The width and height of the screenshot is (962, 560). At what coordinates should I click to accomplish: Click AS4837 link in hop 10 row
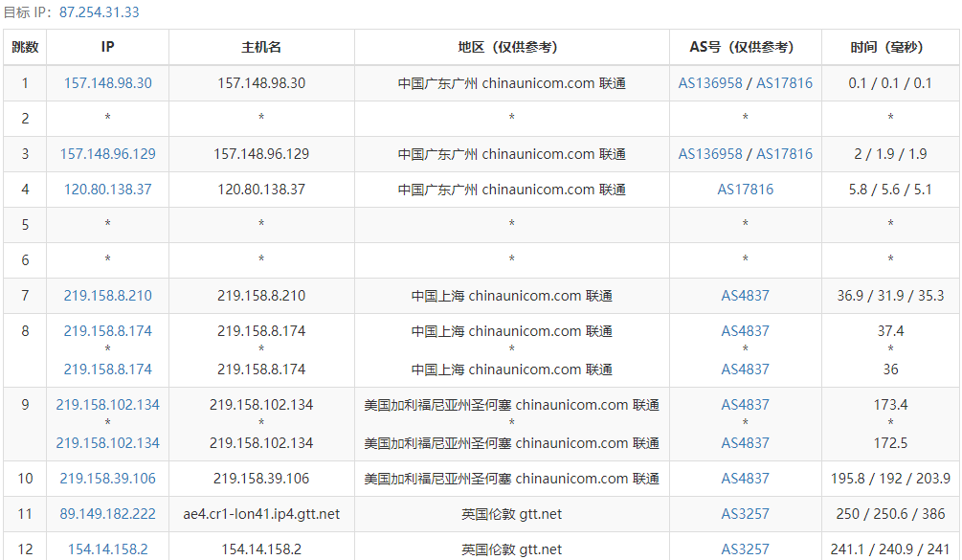coord(745,479)
